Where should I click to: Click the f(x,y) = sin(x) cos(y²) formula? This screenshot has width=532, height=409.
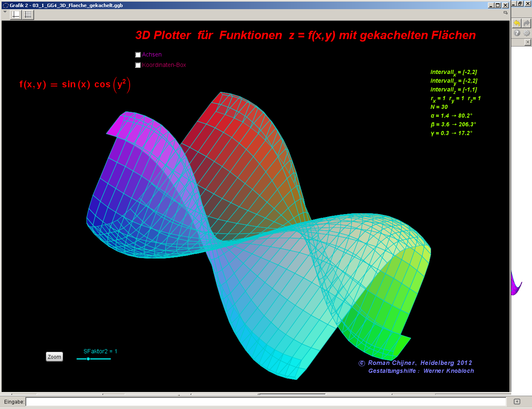click(x=75, y=84)
